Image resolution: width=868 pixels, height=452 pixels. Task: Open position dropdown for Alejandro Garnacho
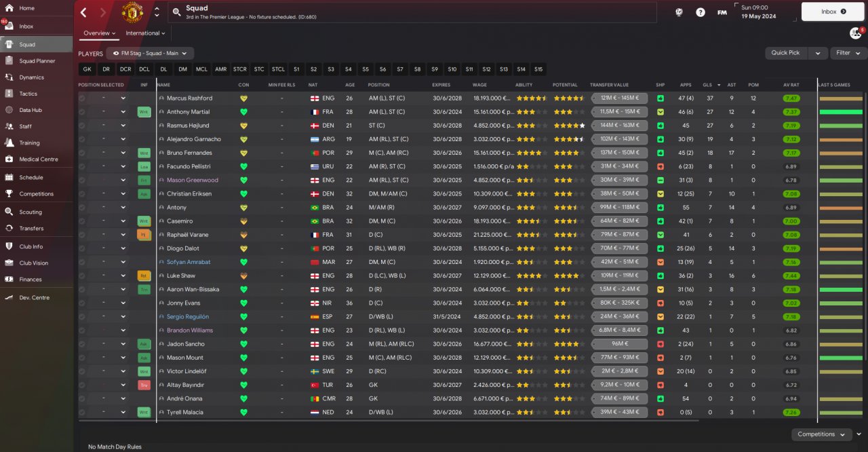tap(123, 139)
